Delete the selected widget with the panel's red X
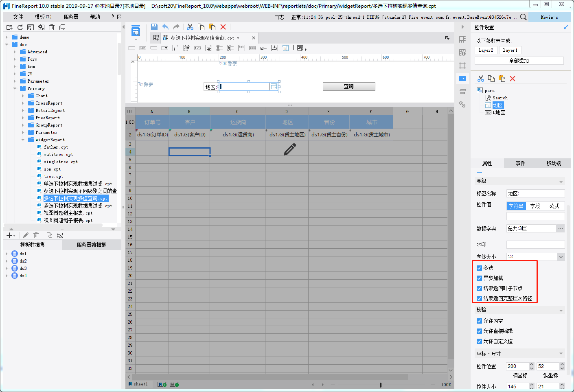574x392 pixels. click(x=513, y=79)
